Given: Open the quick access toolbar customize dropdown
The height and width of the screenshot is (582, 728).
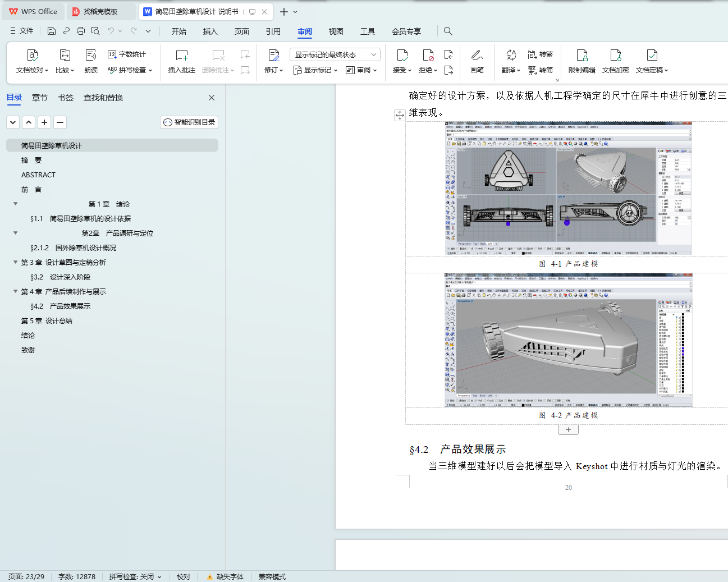Looking at the screenshot, I should [148, 31].
